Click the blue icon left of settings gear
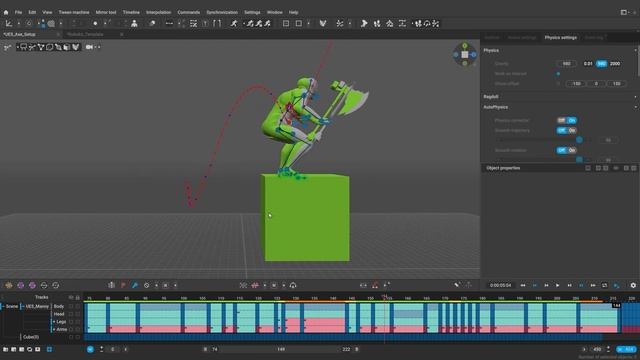This screenshot has width=640, height=360. 616,285
